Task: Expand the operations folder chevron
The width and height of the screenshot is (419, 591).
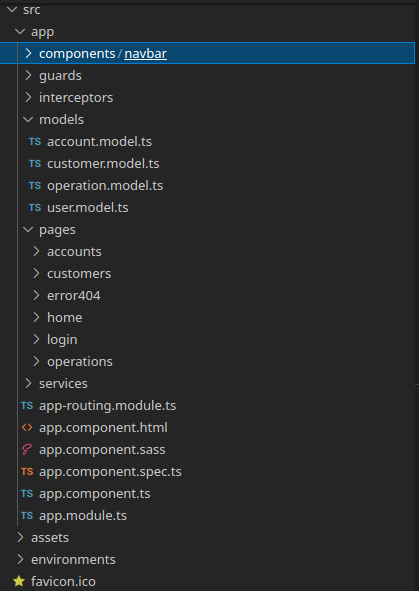Action: [x=36, y=361]
